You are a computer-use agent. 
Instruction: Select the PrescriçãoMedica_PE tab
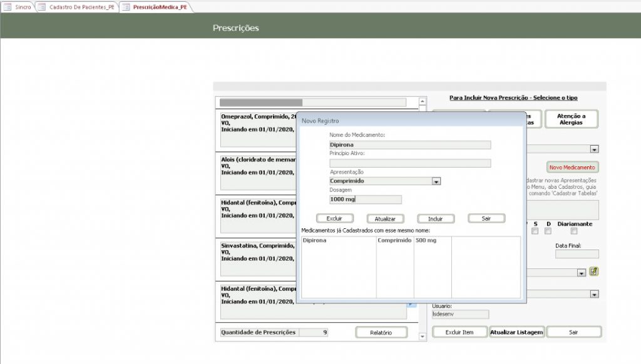pos(155,7)
